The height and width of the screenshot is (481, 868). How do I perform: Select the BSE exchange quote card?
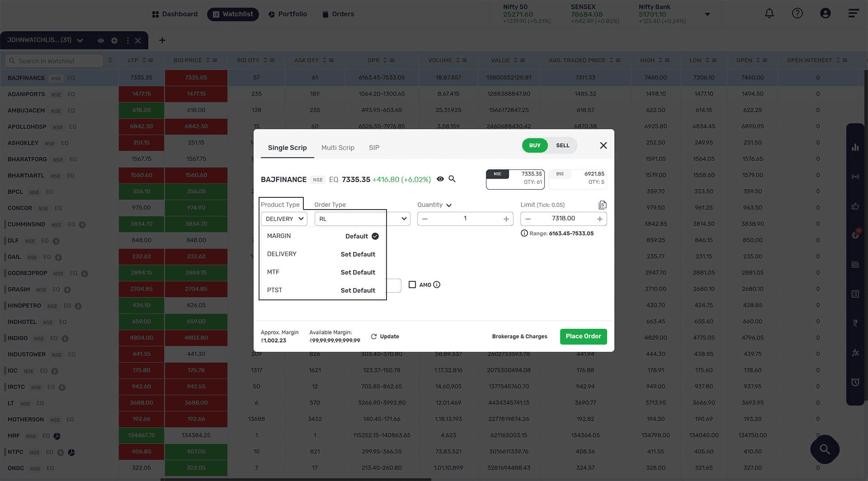[577, 179]
